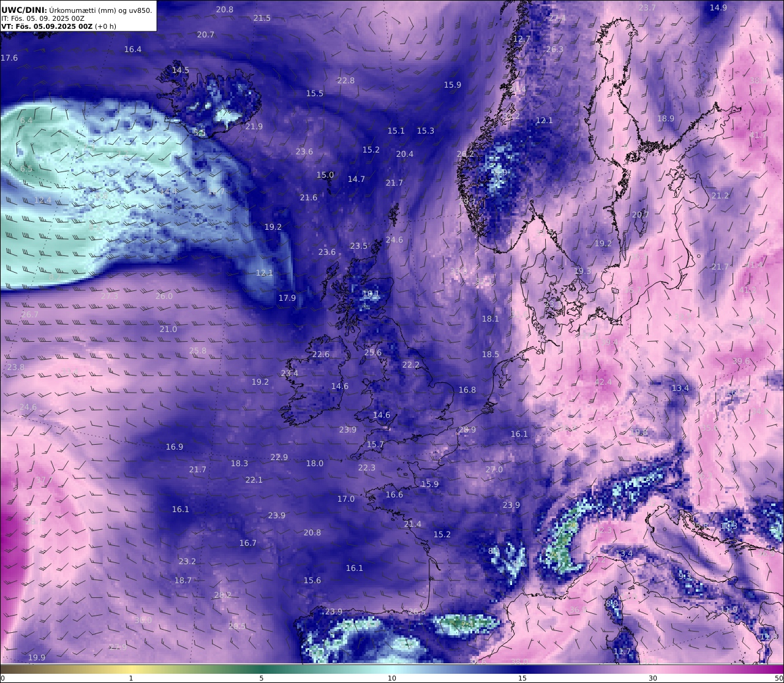Select the 21.6 value label

309,198
